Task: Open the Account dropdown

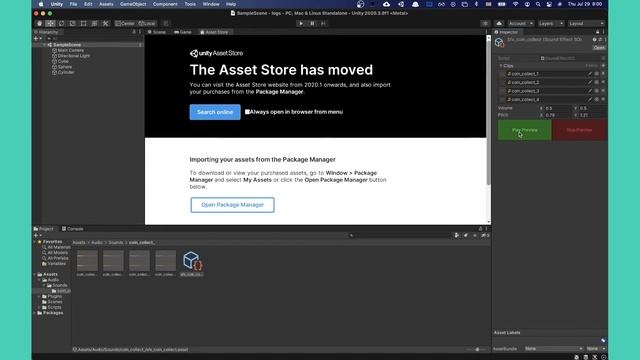Action: pos(520,24)
